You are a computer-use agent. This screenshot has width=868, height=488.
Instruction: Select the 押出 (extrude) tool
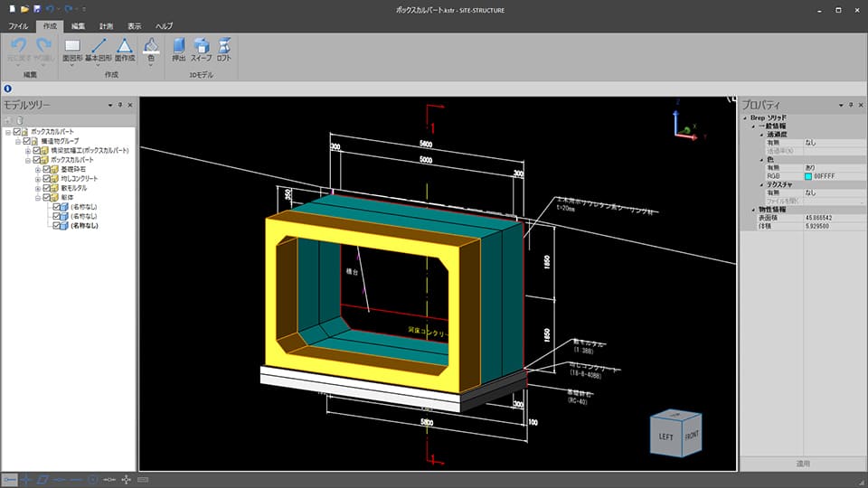click(x=179, y=49)
